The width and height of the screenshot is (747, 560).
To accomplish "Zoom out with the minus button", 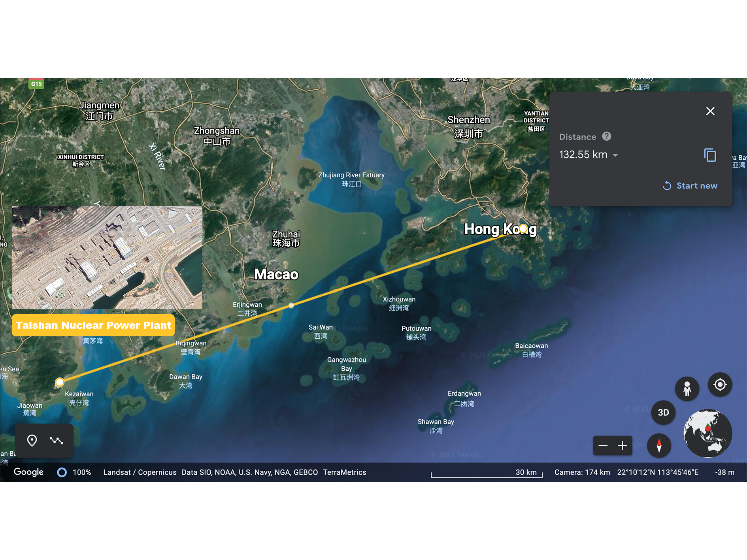I will (603, 446).
